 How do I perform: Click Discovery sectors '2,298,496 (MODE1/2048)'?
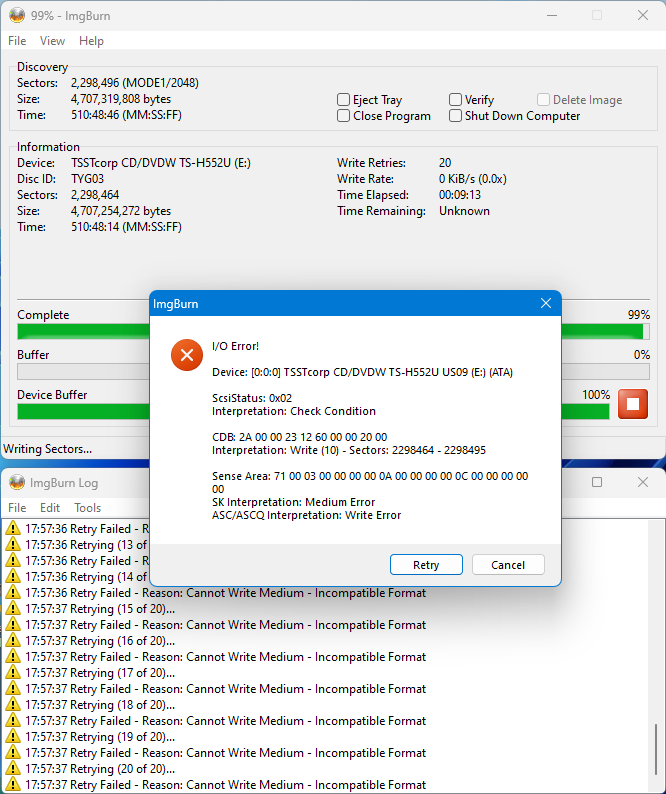135,83
